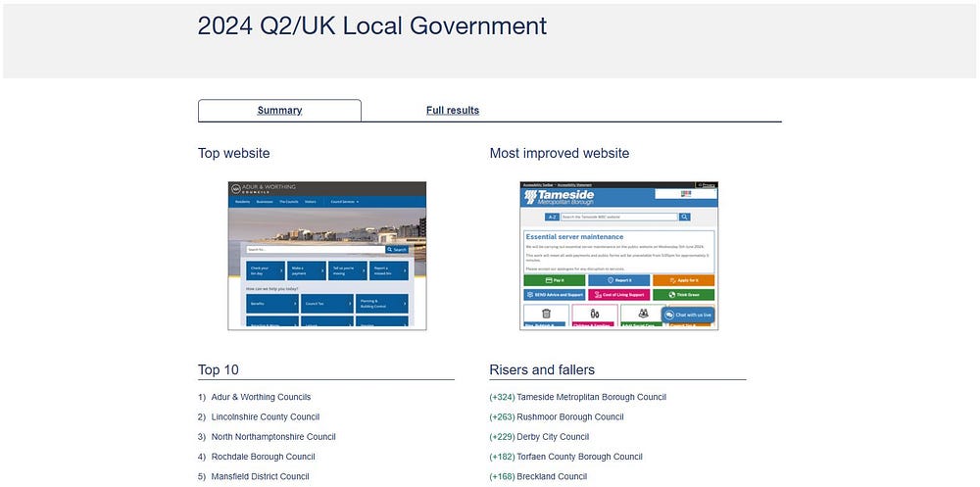This screenshot has height=487, width=980.
Task: Switch to the Summary tab
Action: (279, 111)
